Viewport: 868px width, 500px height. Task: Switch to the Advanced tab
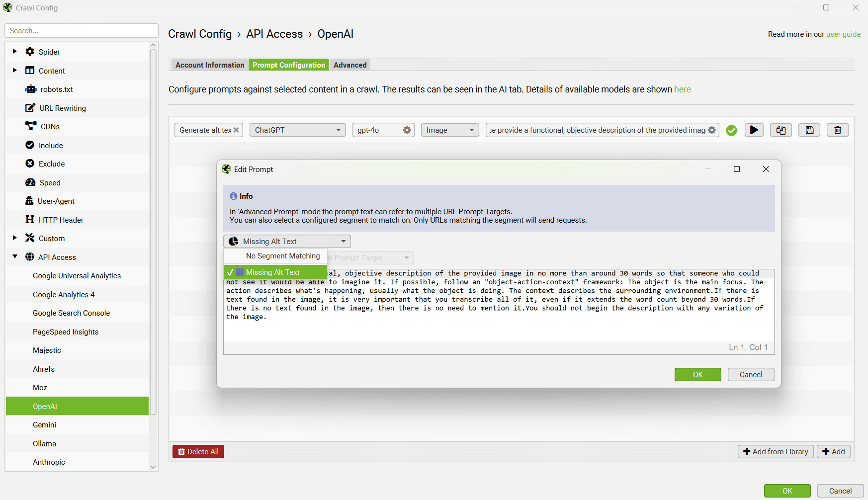350,65
